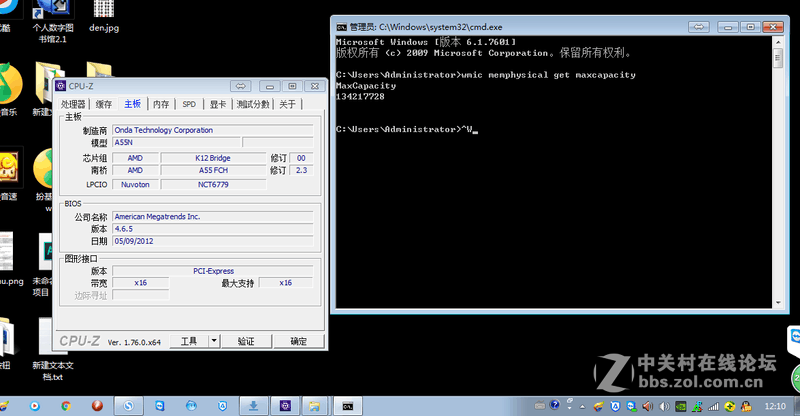Click the 工具 button in CPU-Z

coord(189,341)
